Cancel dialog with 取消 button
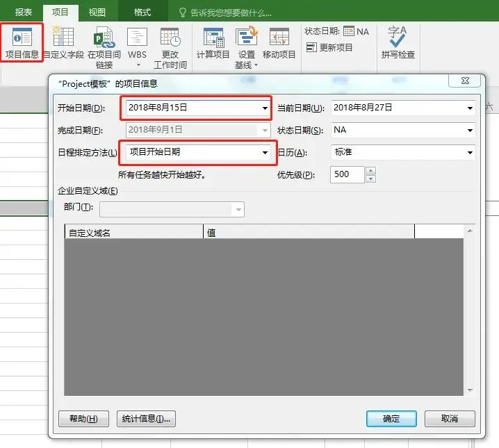This screenshot has width=499, height=448. click(x=450, y=419)
